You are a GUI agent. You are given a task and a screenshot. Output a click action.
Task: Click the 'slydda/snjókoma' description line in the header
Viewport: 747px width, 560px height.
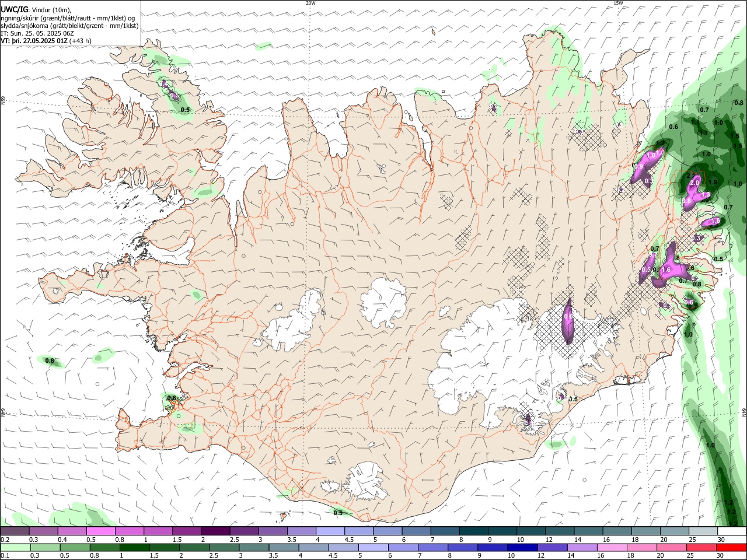[69, 26]
